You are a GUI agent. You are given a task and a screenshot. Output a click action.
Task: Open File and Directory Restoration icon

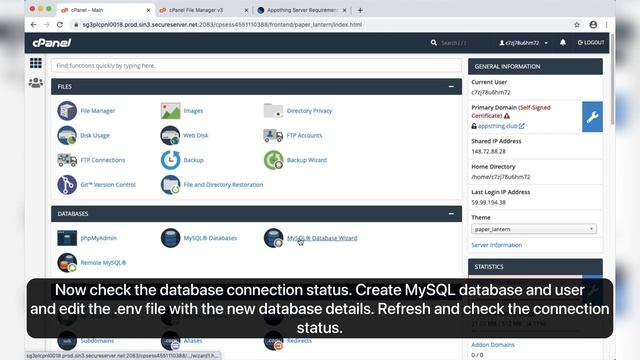pyautogui.click(x=170, y=184)
